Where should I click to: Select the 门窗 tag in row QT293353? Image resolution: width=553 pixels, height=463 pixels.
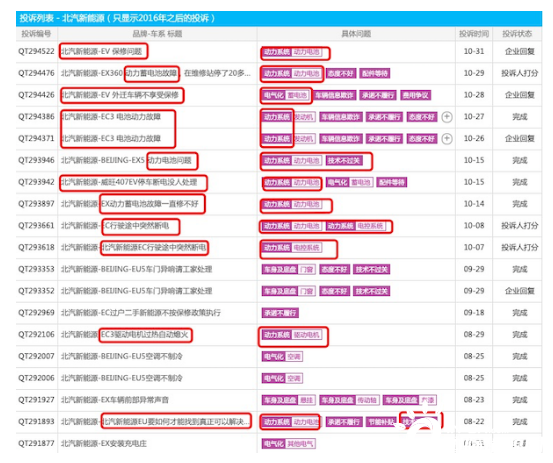click(x=306, y=270)
